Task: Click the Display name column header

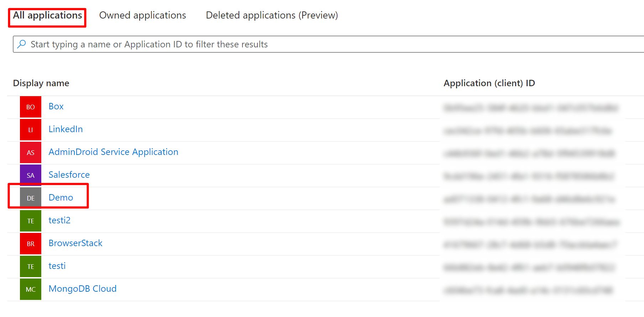Action: tap(41, 83)
